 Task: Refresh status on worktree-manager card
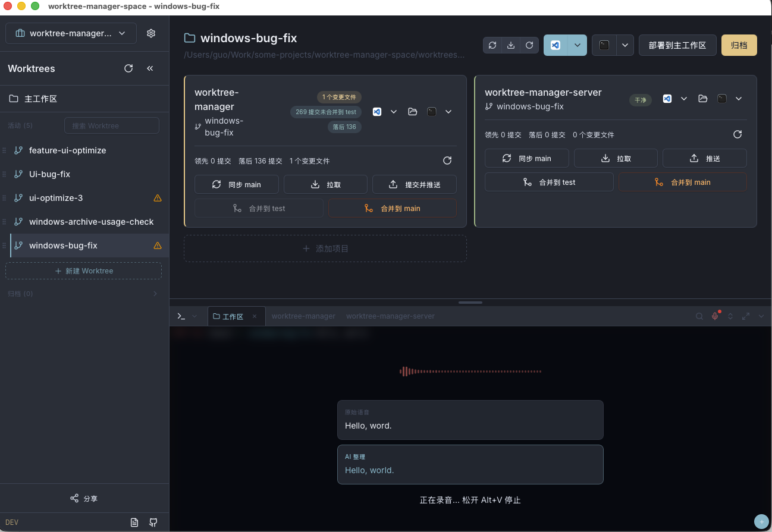[447, 160]
